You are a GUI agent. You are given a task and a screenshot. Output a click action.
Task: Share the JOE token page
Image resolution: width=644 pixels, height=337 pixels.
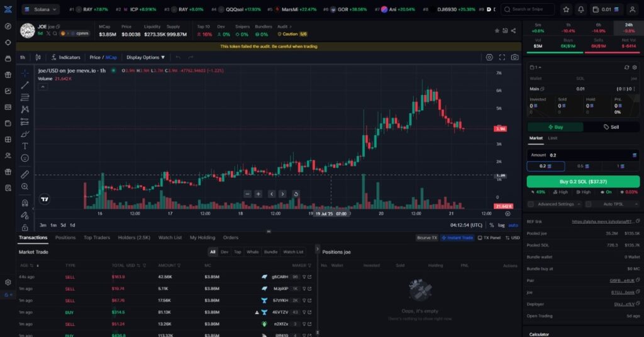pos(513,31)
